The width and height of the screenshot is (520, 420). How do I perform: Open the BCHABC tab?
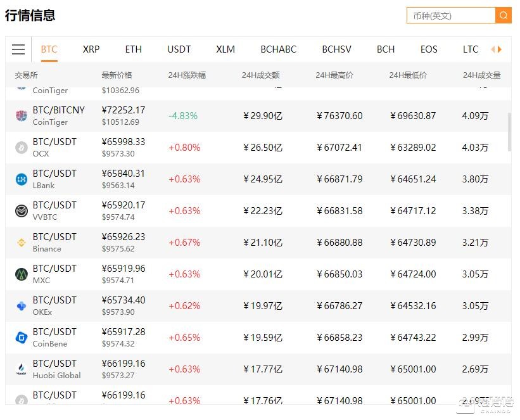(x=278, y=49)
